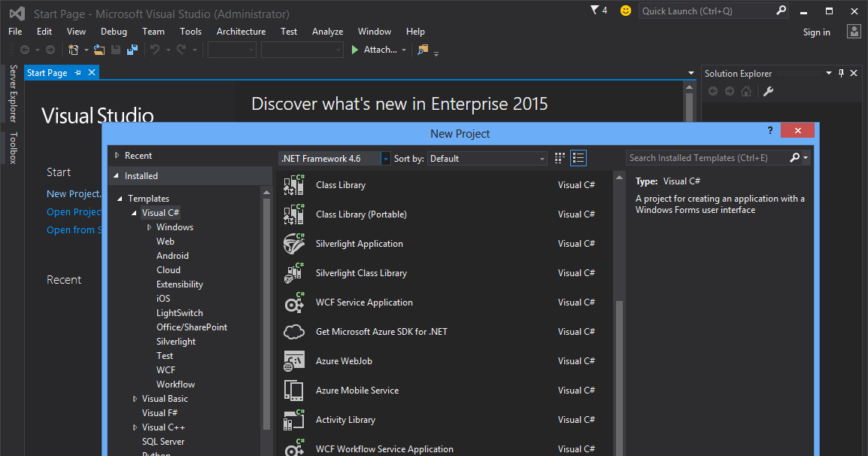Screen dimensions: 868x456
Task: Keep list view selected for templates
Action: (x=578, y=158)
